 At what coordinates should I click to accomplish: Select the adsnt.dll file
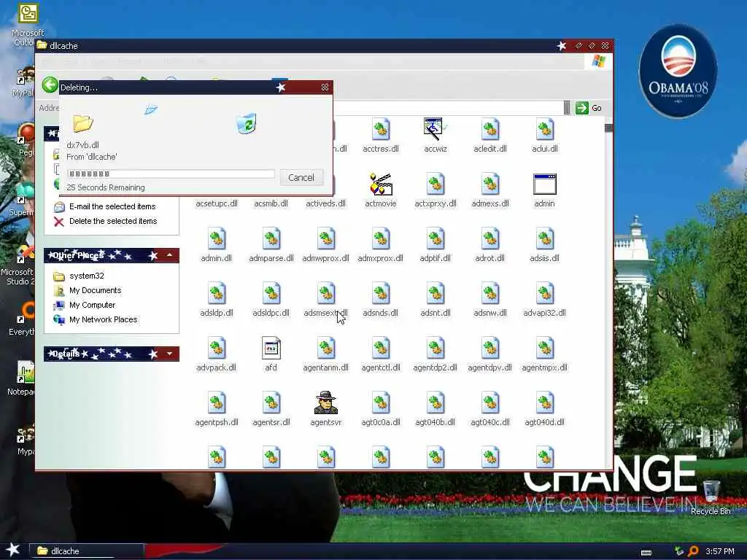click(x=436, y=300)
